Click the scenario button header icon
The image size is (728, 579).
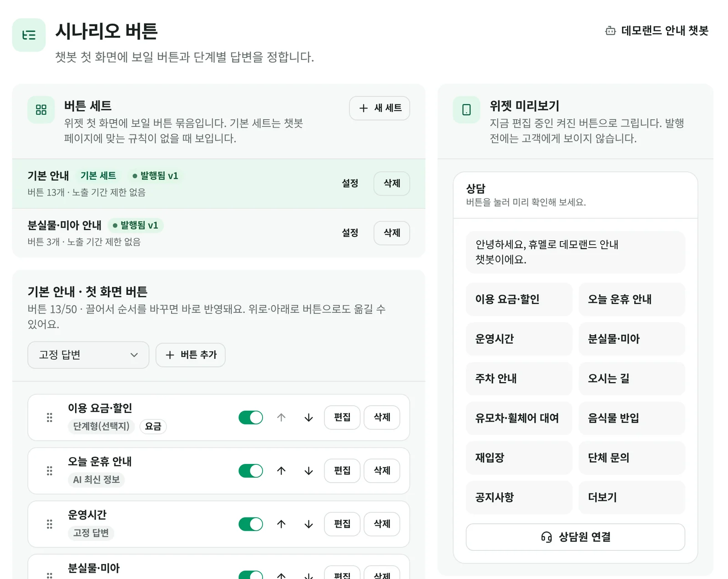(29, 35)
